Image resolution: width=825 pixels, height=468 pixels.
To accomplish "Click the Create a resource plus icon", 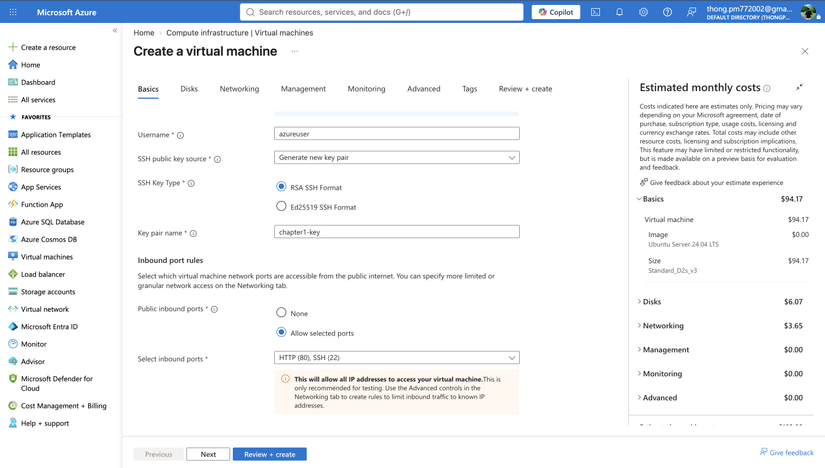I will (x=13, y=47).
